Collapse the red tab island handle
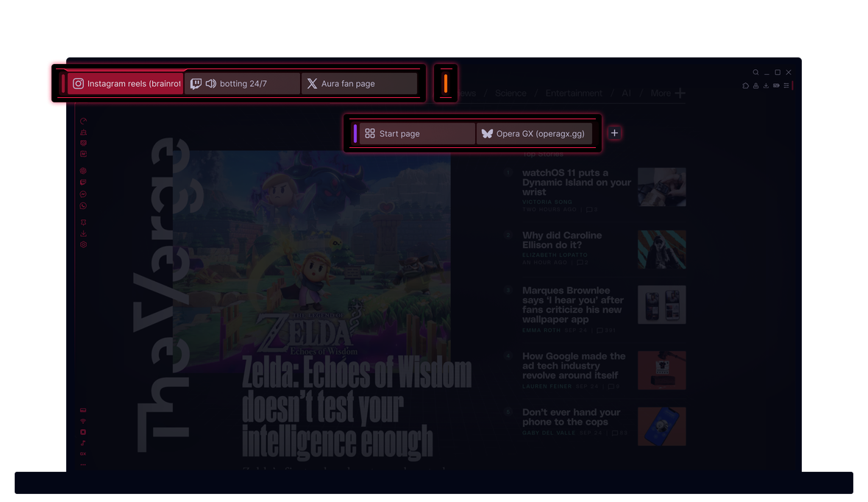The height and width of the screenshot is (502, 868). (x=63, y=83)
